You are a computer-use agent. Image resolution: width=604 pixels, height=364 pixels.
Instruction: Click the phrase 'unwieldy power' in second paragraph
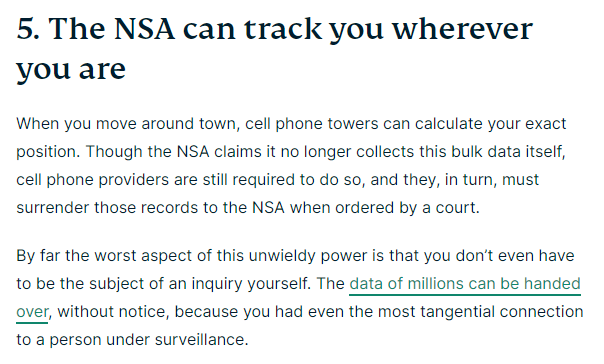(307, 256)
